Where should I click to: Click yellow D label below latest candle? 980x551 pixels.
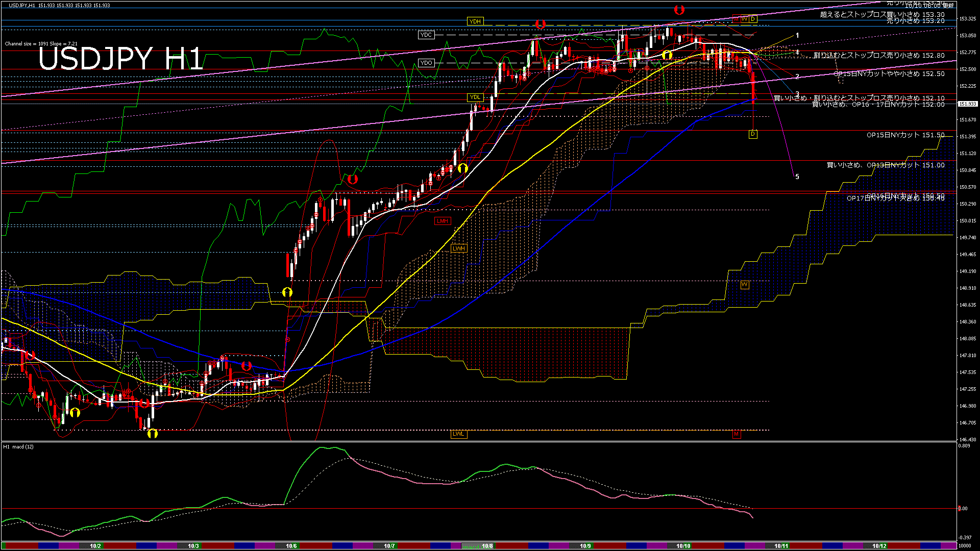pyautogui.click(x=753, y=134)
